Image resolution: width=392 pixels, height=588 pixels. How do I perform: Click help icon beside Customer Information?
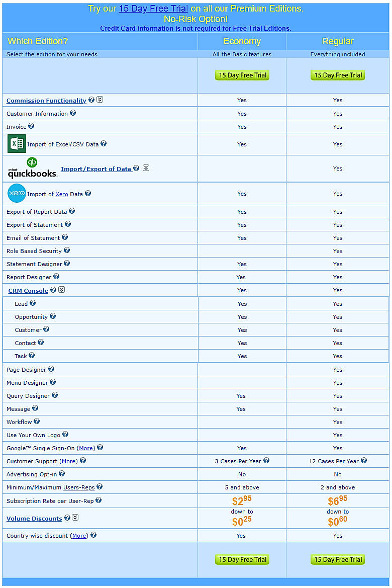[73, 113]
